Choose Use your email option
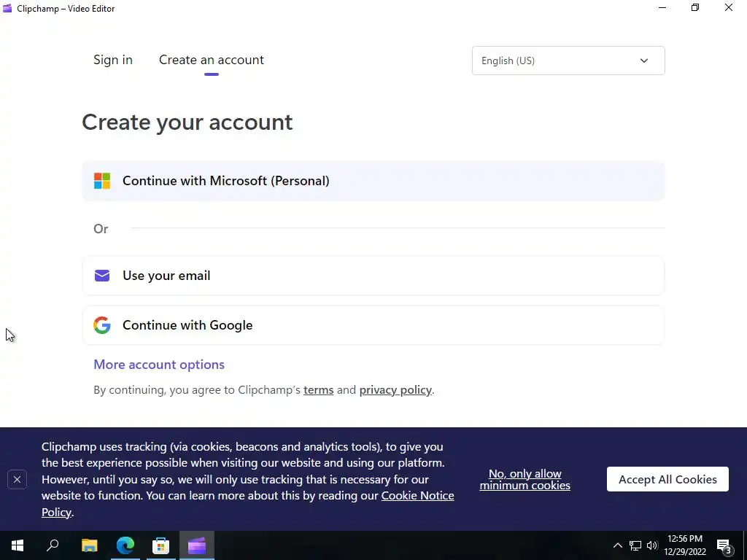 tap(373, 276)
